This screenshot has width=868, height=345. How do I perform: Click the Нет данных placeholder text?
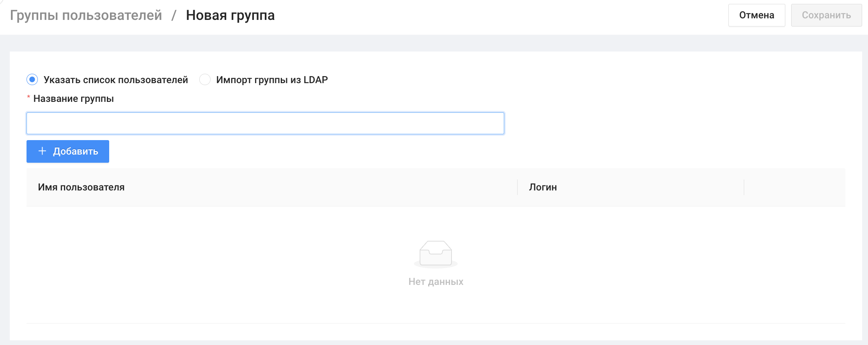pyautogui.click(x=436, y=282)
